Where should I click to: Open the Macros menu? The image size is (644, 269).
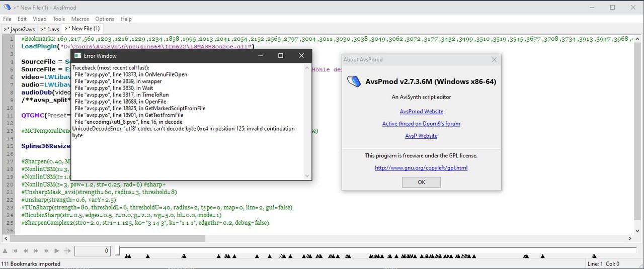[x=80, y=19]
